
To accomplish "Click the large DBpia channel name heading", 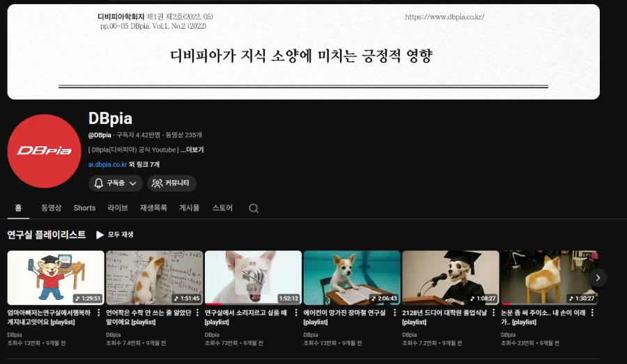I will tap(110, 118).
